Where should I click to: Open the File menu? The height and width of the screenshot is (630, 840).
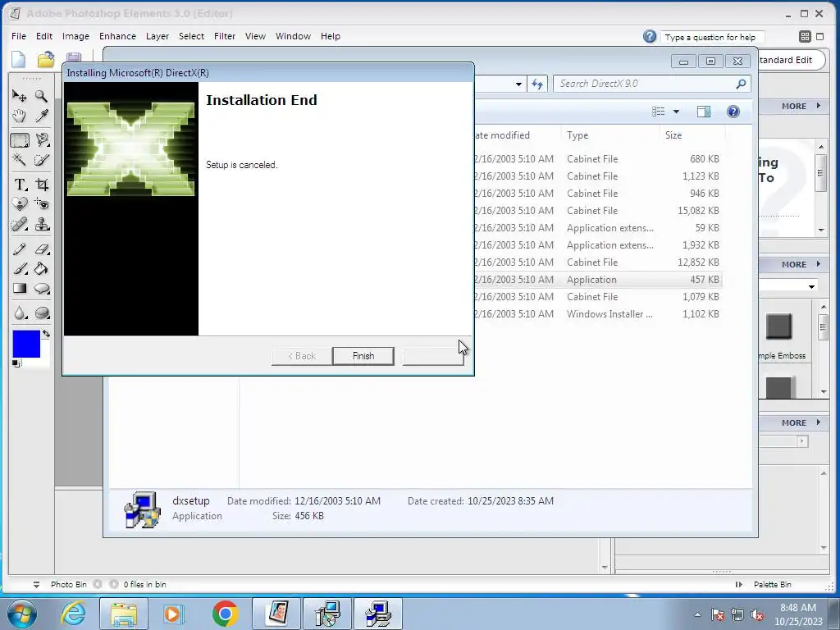19,36
